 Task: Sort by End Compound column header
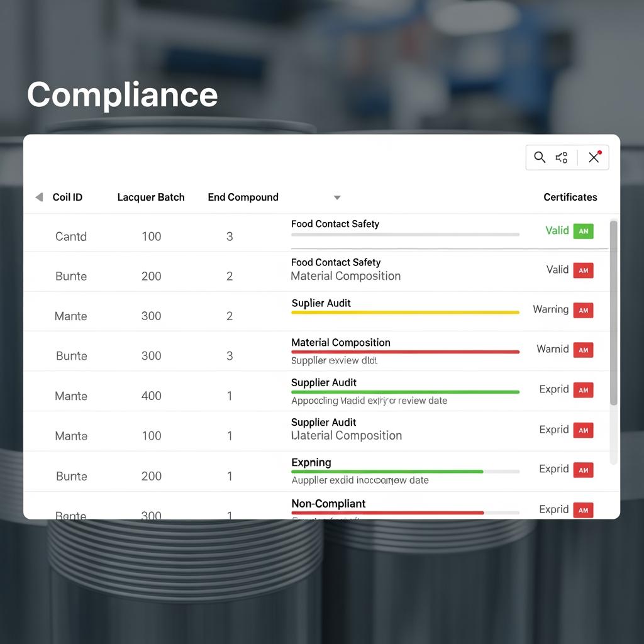coord(243,197)
